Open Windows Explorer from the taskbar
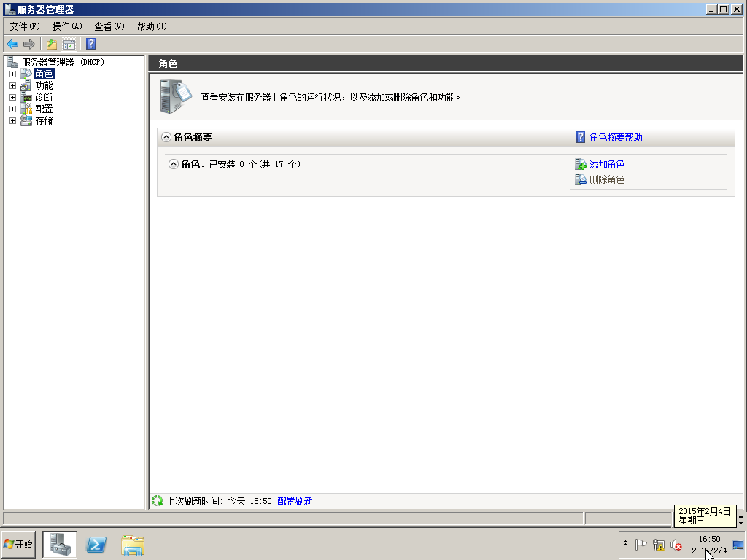The image size is (747, 560). 133,545
